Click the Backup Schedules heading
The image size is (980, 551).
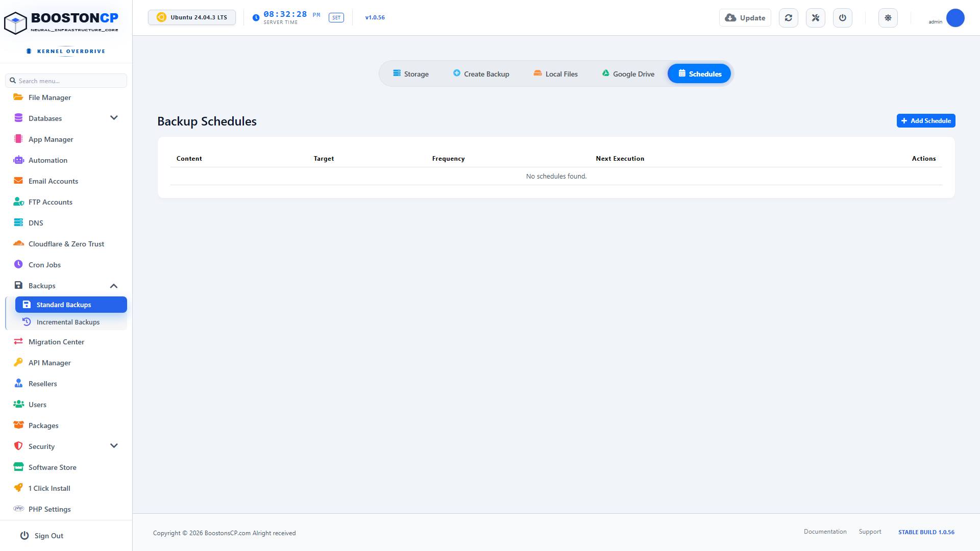[207, 121]
